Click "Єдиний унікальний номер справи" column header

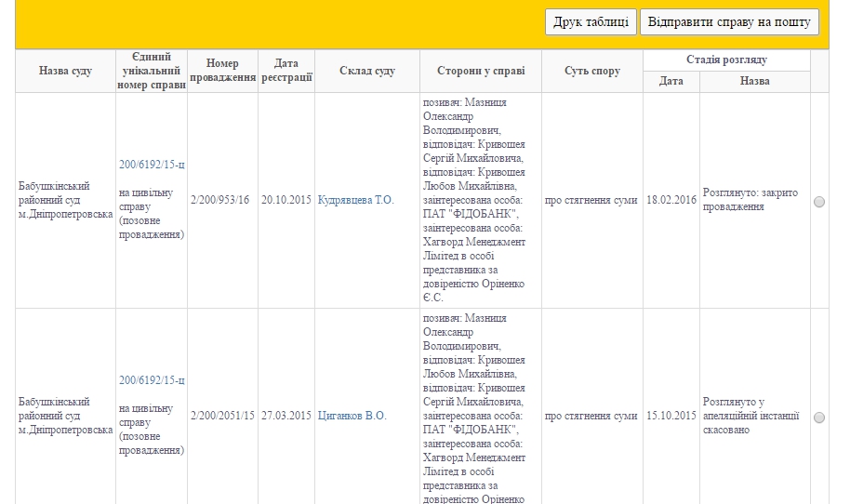(x=153, y=72)
